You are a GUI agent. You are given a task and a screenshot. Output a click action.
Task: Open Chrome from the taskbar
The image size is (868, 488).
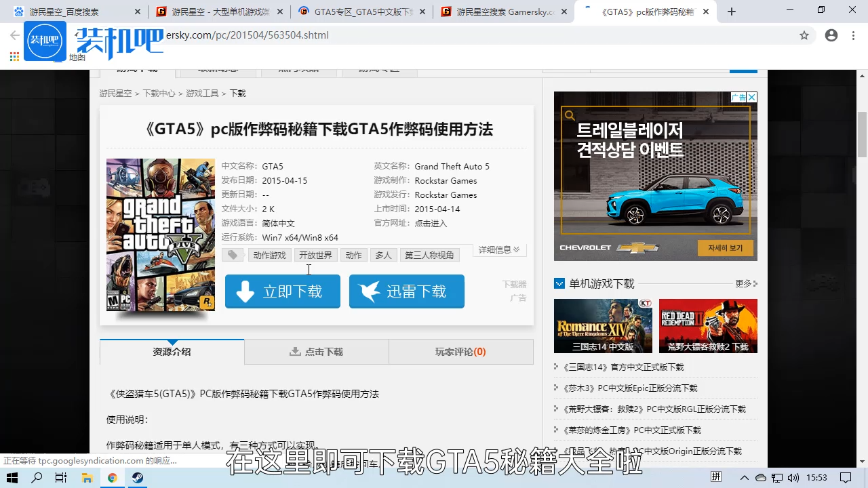click(113, 478)
